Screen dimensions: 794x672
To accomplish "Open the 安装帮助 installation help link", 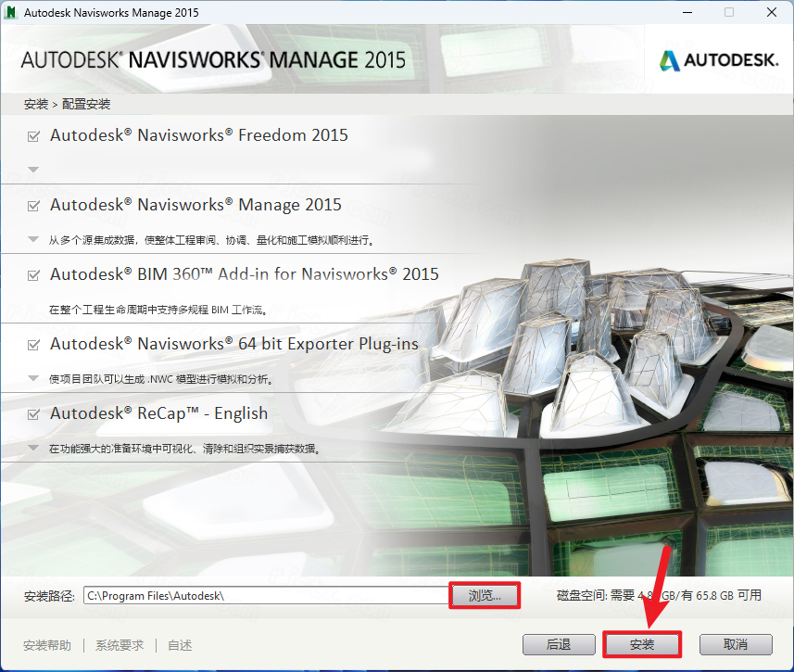I will point(47,645).
